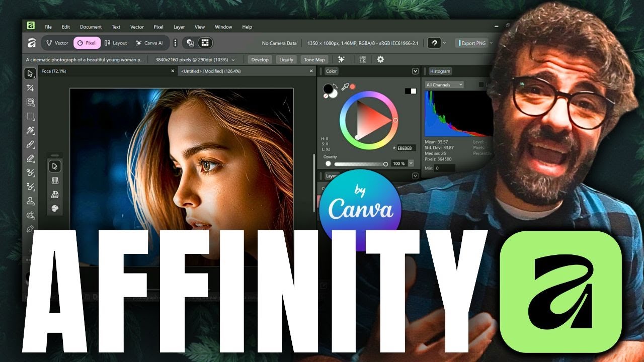644x362 pixels.
Task: Click the Liquify button
Action: [x=286, y=59]
